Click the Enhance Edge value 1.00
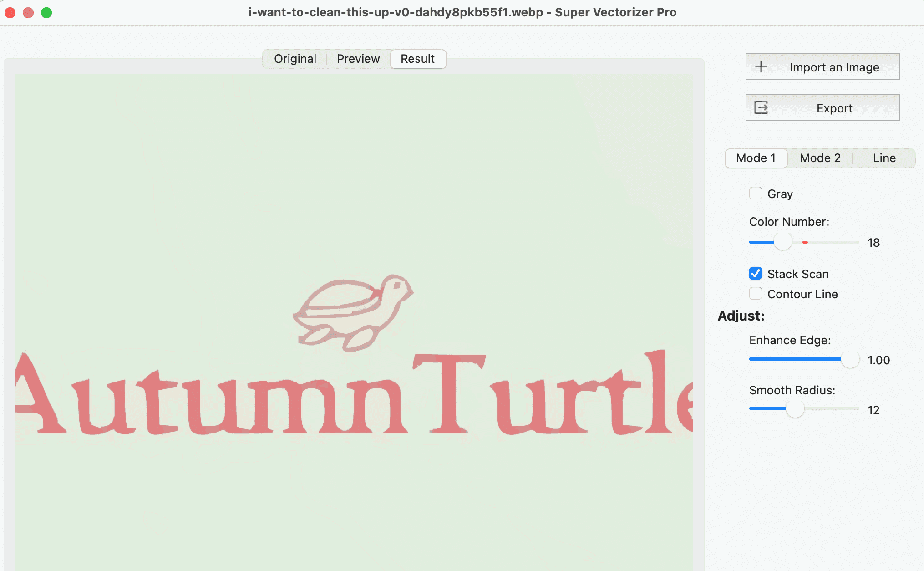The height and width of the screenshot is (571, 924). [878, 360]
